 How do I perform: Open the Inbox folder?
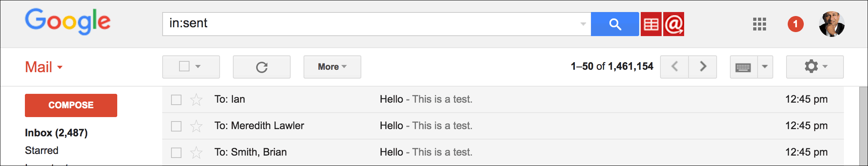pyautogui.click(x=56, y=133)
